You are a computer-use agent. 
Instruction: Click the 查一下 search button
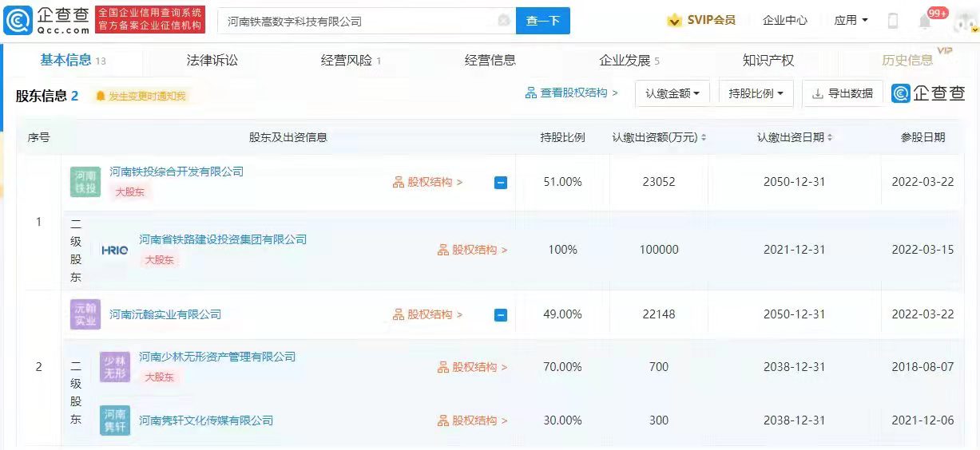[x=543, y=21]
